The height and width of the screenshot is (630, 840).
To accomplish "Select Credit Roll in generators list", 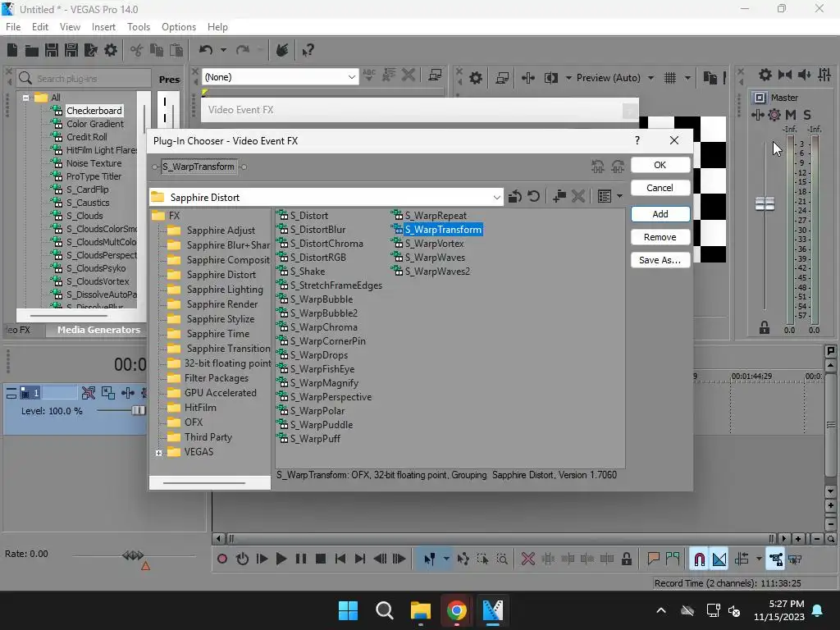I will 86,137.
